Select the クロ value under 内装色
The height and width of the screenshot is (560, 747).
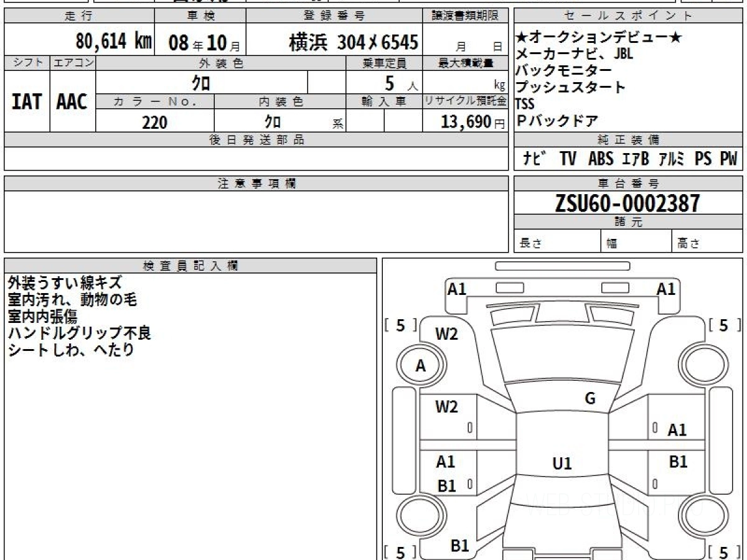[x=272, y=121]
